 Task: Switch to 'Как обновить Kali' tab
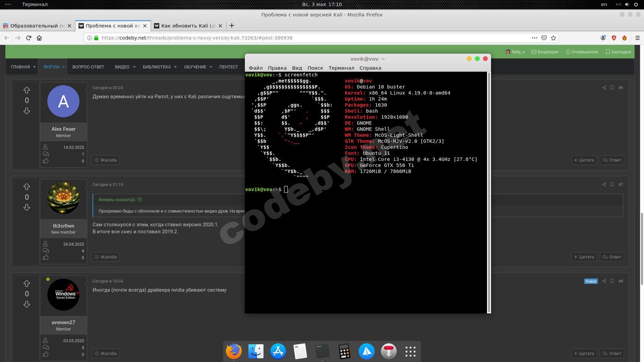point(188,26)
